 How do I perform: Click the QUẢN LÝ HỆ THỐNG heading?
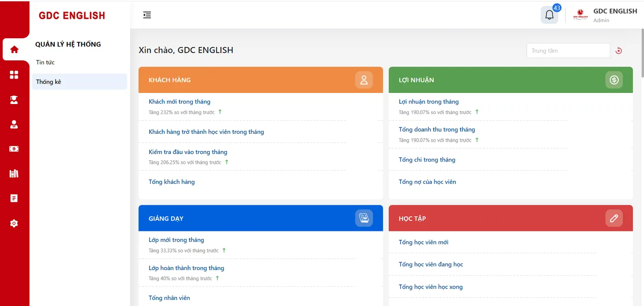click(x=68, y=44)
